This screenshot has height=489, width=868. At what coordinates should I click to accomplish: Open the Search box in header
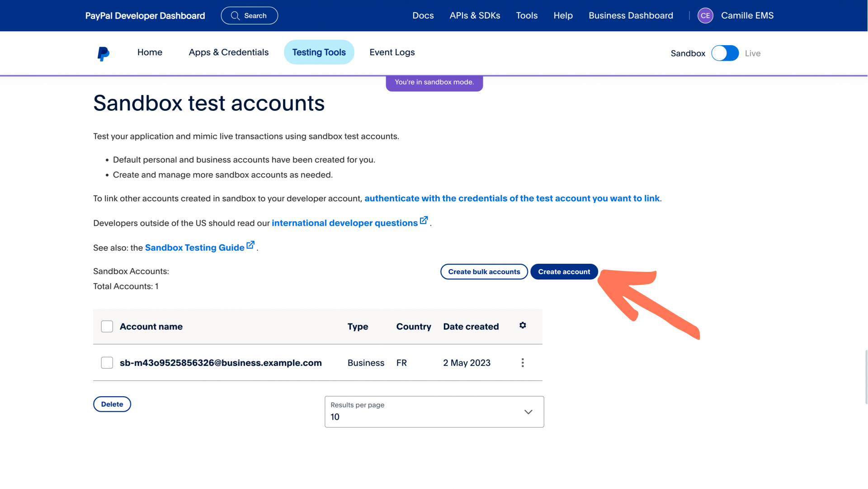pos(249,16)
